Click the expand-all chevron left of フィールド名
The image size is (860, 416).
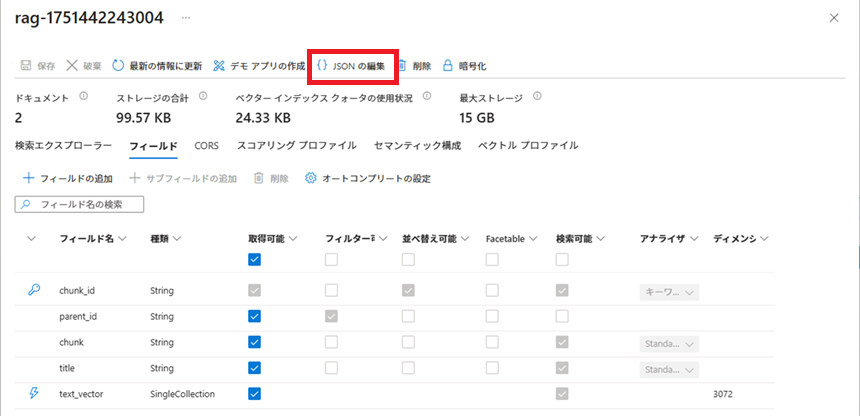coord(31,239)
